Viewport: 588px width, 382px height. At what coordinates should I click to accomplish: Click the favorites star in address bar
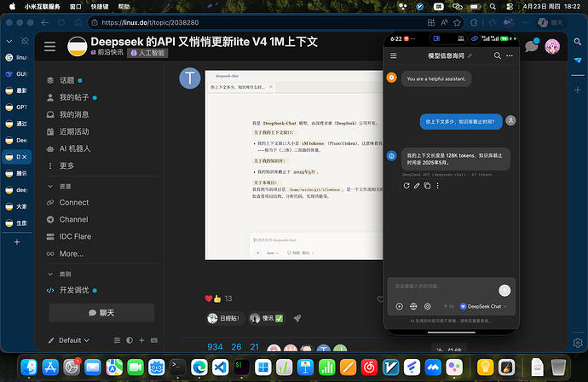click(x=457, y=22)
